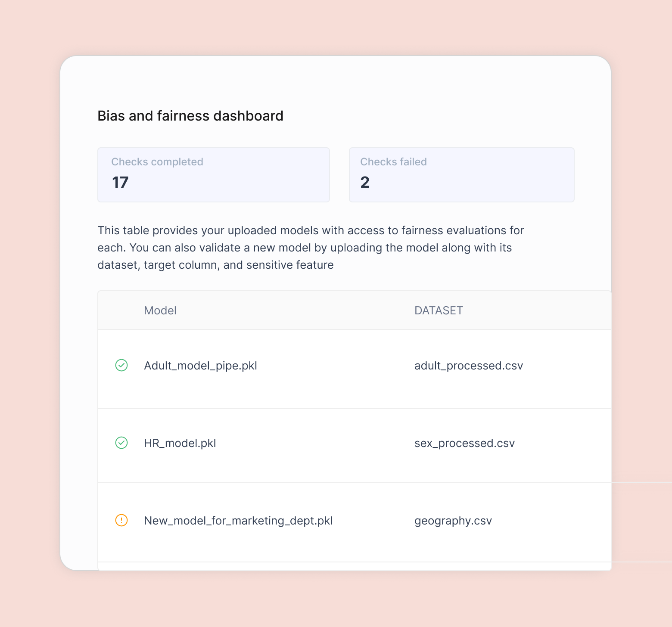Open the Checks failed card
The image size is (672, 627).
click(461, 175)
